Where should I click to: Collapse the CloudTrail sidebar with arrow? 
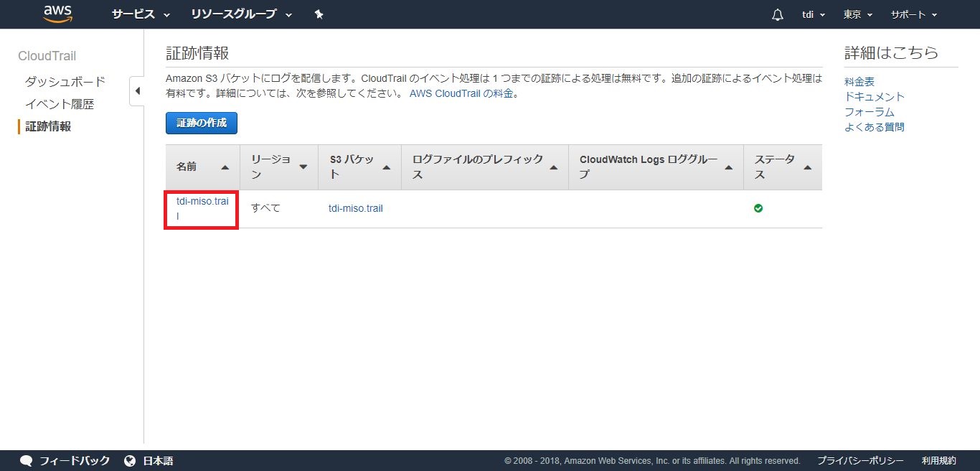pos(137,91)
